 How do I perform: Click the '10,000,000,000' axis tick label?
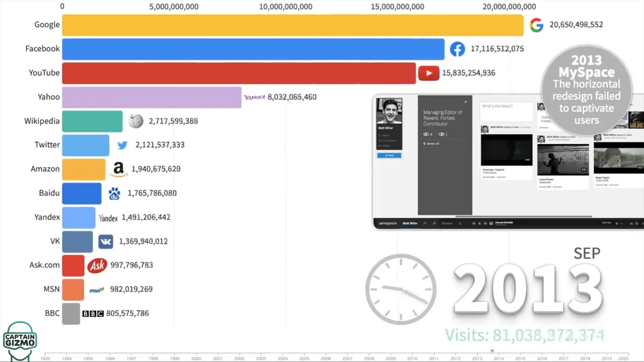click(286, 7)
